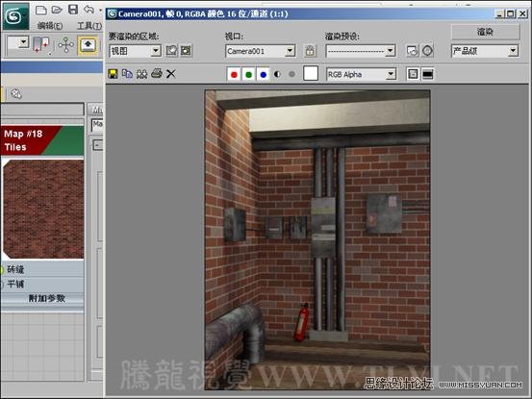532x399 pixels.
Task: Click the four-node layout icon in main toolbar
Action: (x=65, y=45)
